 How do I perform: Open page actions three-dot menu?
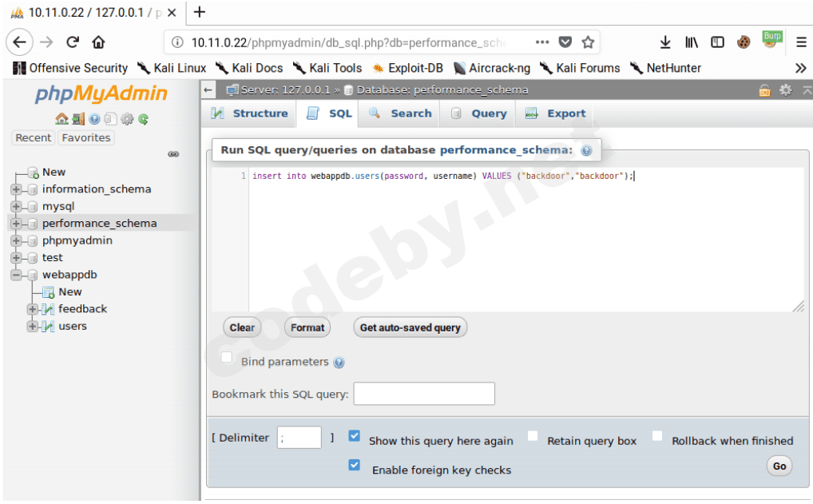[542, 42]
